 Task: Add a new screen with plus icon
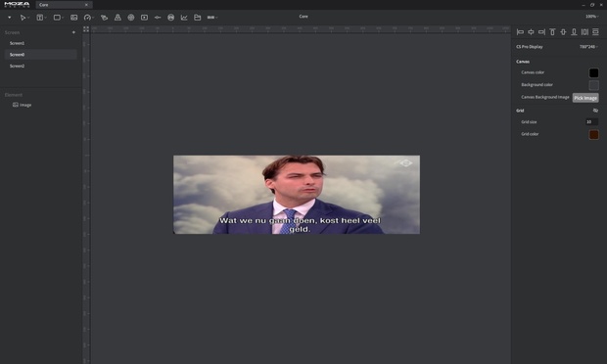[x=73, y=32]
